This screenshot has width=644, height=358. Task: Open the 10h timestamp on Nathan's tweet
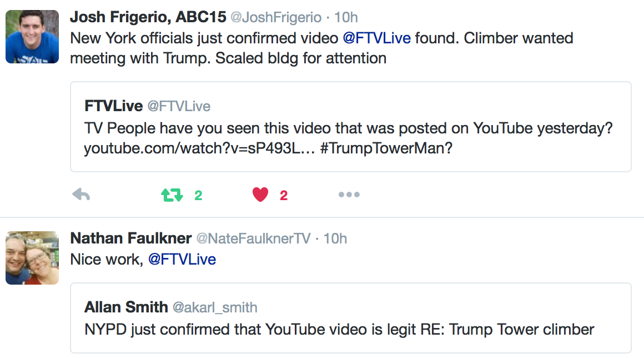coord(335,239)
